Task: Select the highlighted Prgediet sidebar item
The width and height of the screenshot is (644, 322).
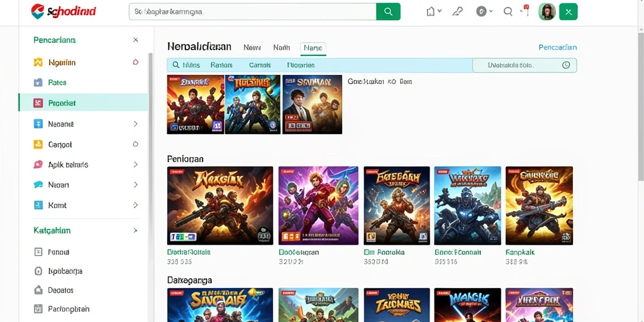Action: click(84, 103)
